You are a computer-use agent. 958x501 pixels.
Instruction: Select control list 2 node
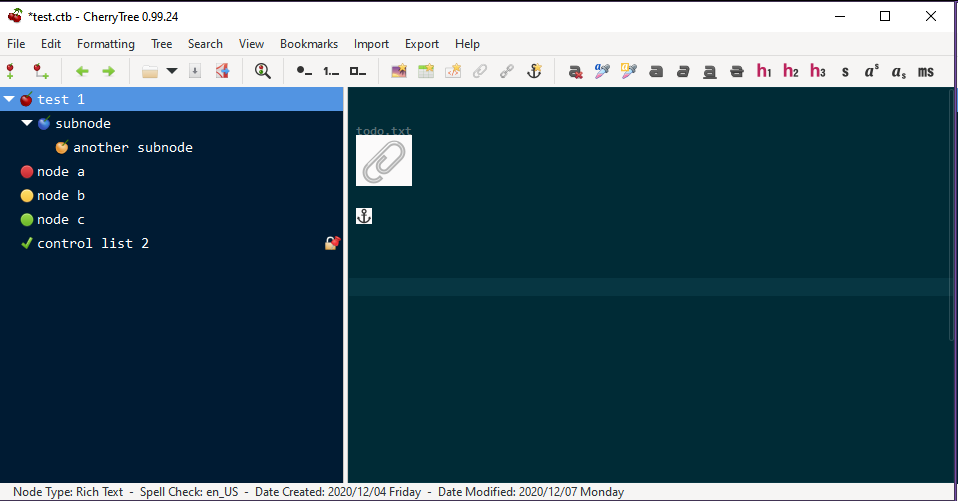tap(93, 243)
